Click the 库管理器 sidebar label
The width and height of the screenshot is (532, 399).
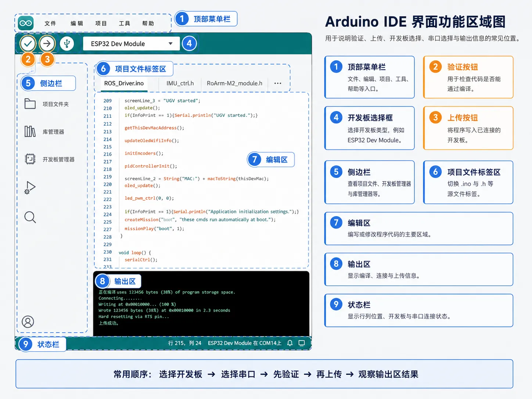pyautogui.click(x=53, y=132)
